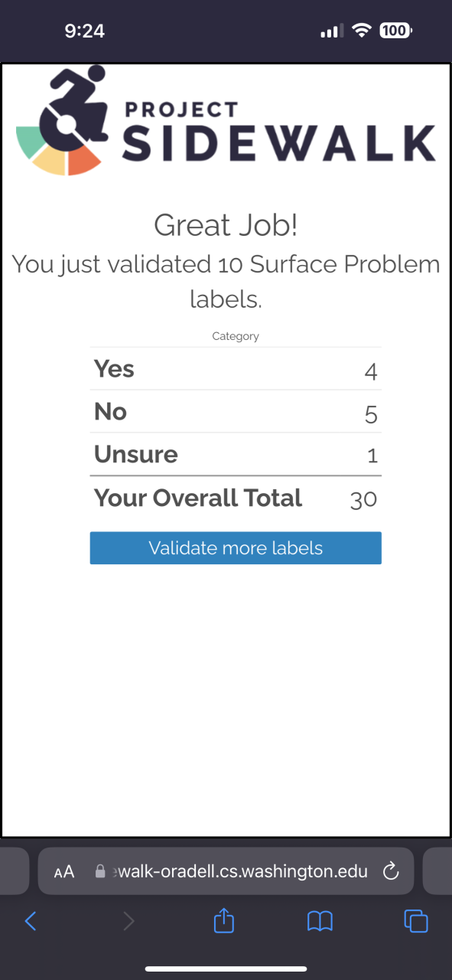The width and height of the screenshot is (452, 980).
Task: Select the Yes row in the table
Action: click(x=236, y=369)
